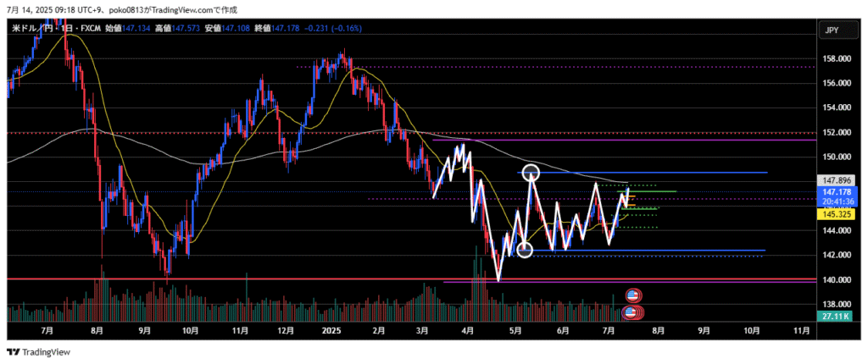The image size is (868, 364).
Task: Click the lower US flag economic event icon
Action: pos(632,313)
